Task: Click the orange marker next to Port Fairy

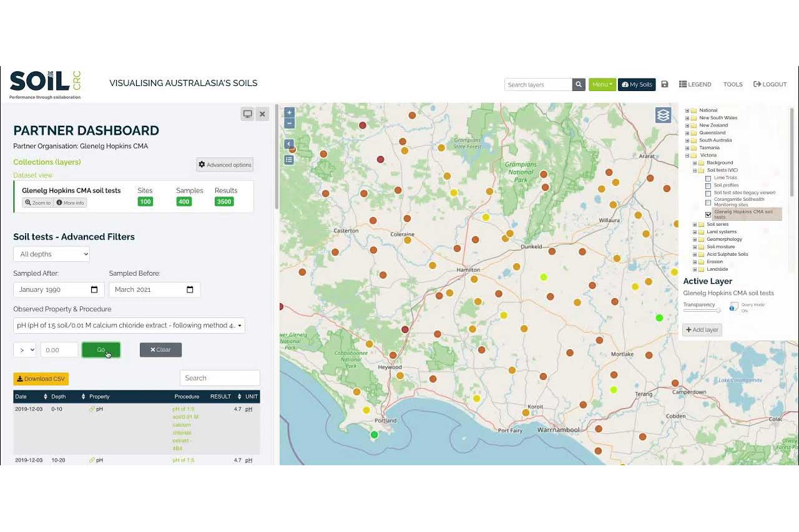Action: 526,413
